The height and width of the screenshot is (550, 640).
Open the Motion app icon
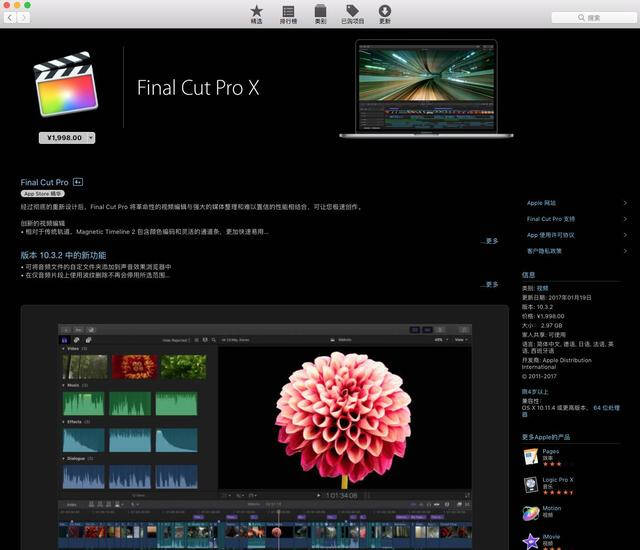pyautogui.click(x=531, y=513)
